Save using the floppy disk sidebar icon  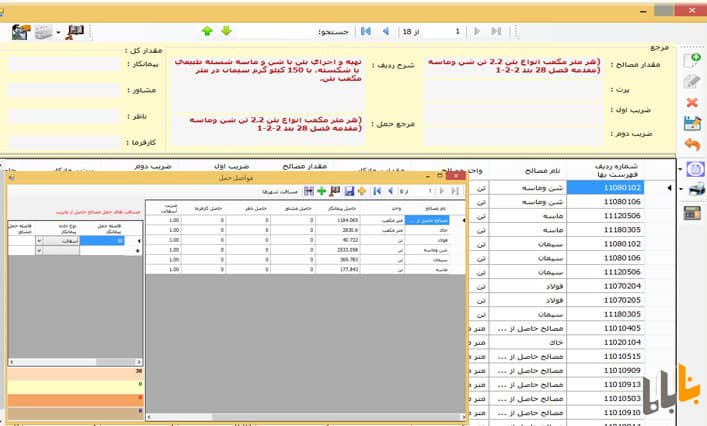[x=692, y=123]
